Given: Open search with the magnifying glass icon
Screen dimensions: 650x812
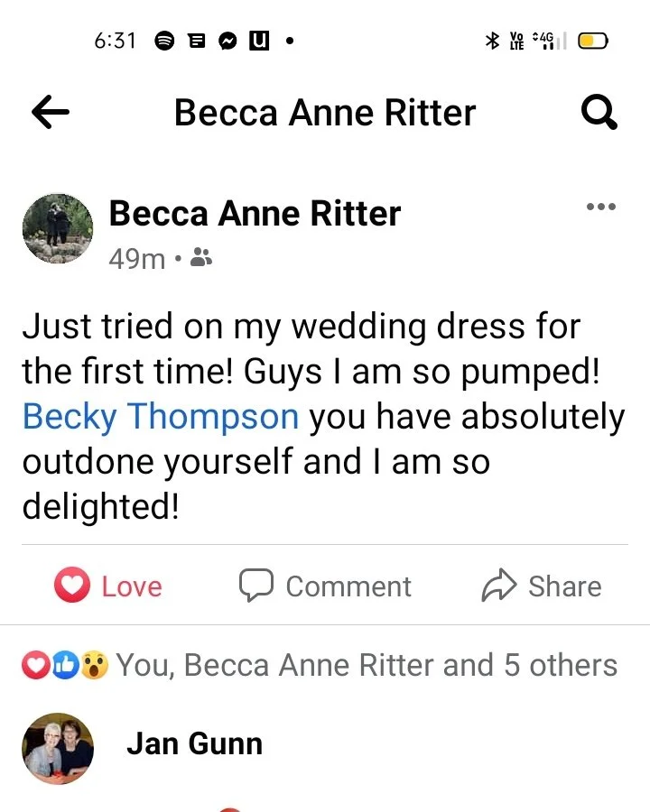Looking at the screenshot, I should coord(599,111).
